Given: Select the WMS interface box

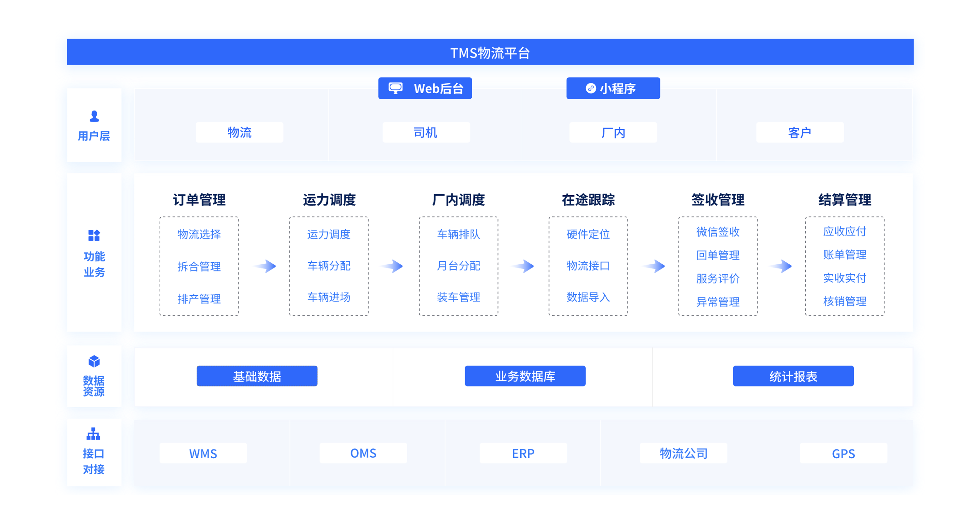Looking at the screenshot, I should point(203,453).
